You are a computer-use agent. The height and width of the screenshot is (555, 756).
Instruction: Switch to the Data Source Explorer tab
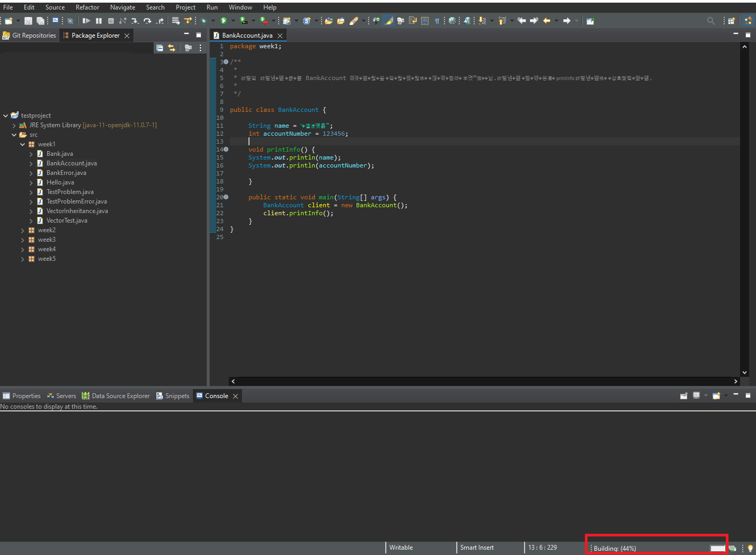[x=115, y=396]
